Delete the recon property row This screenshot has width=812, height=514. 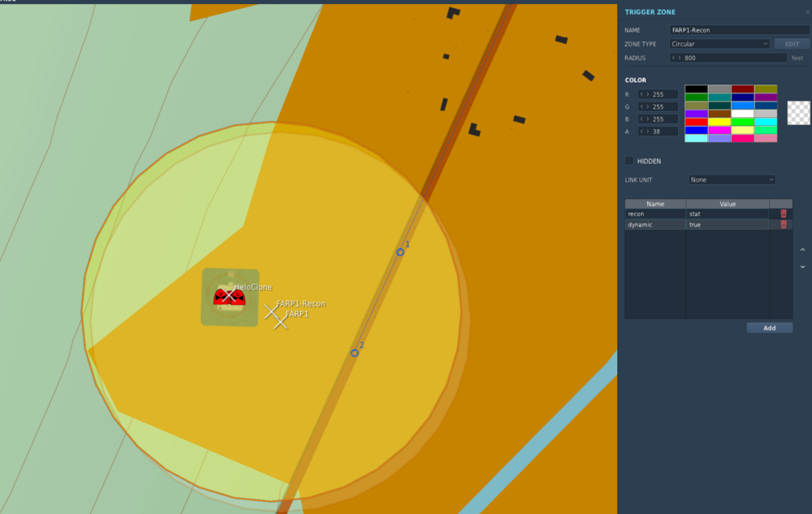[783, 214]
